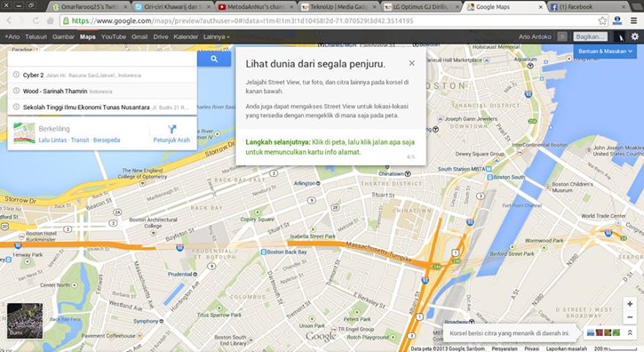Open the Chrome hamburger menu
644x352 pixels.
[x=634, y=21]
